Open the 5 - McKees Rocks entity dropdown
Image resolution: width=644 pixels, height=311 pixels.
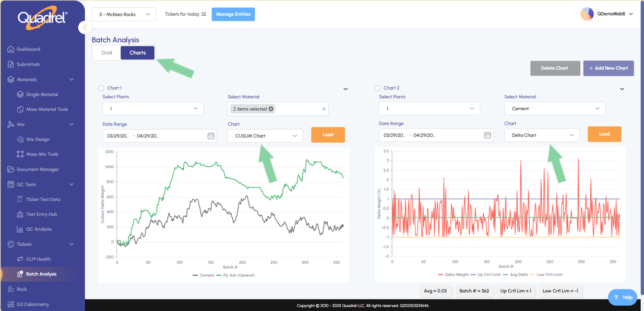pos(124,15)
